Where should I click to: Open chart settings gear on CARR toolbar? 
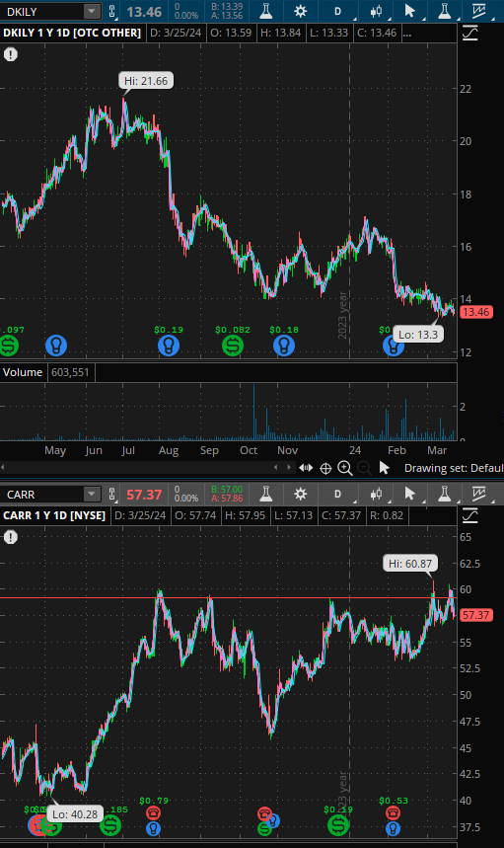tap(301, 494)
